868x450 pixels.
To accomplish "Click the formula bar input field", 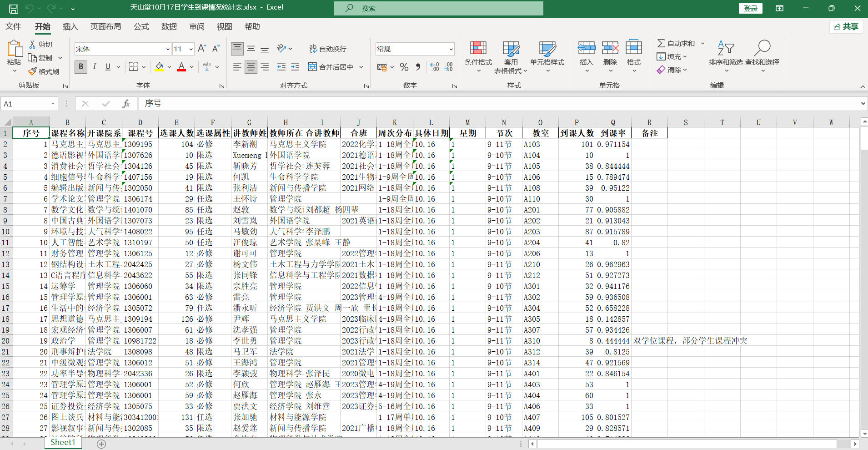I will [498, 104].
